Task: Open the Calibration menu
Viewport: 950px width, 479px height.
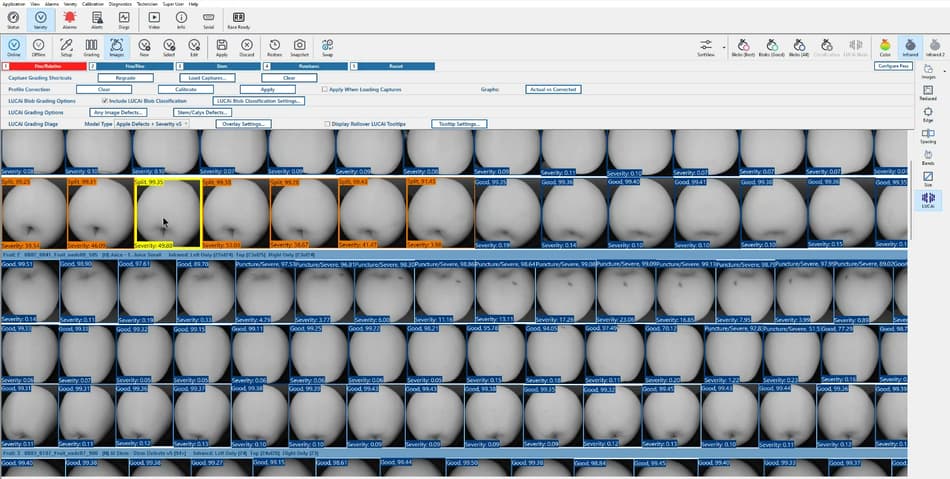Action: pyautogui.click(x=93, y=4)
